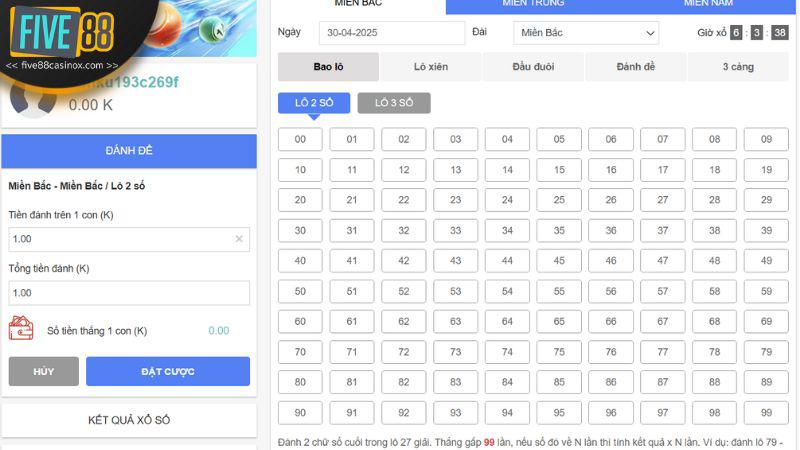The width and height of the screenshot is (800, 450).
Task: Toggle the Lô 3 số option
Action: click(393, 103)
